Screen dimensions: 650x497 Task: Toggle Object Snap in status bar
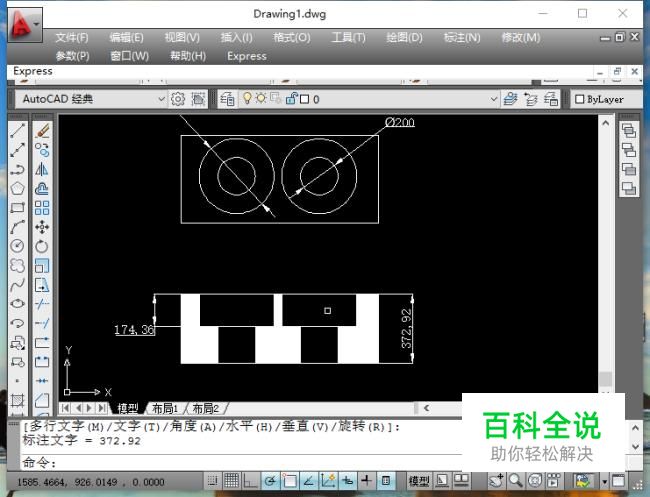[x=289, y=481]
